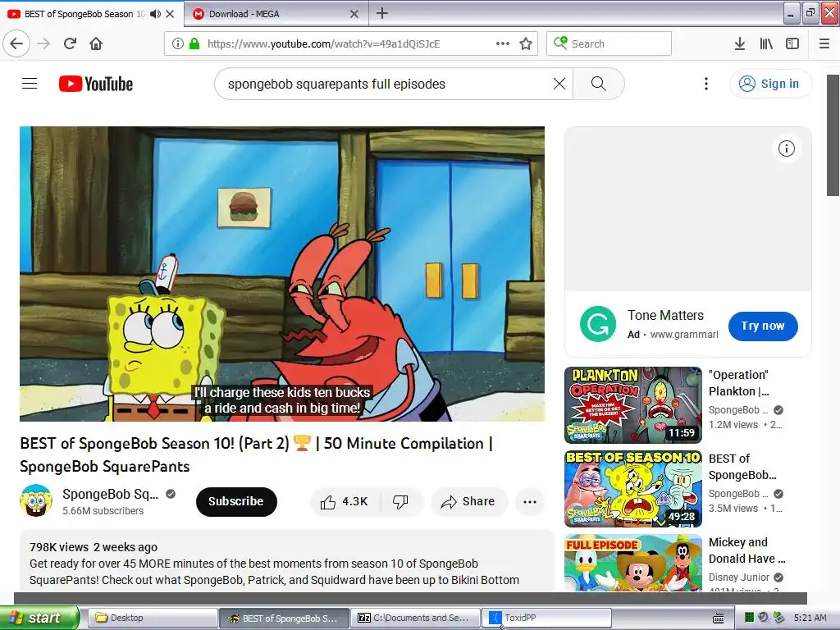Sign in to YouTube
The image size is (840, 630).
[770, 84]
